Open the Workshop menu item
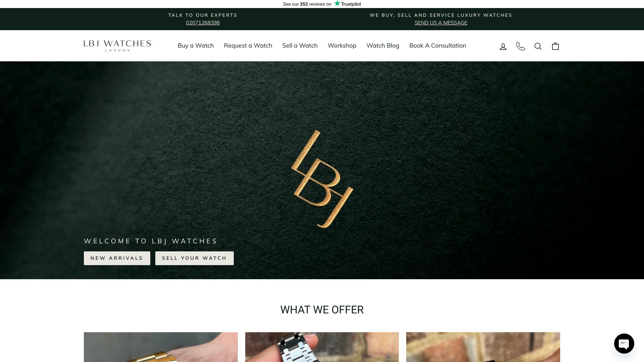Image resolution: width=644 pixels, height=362 pixels. [x=342, y=46]
